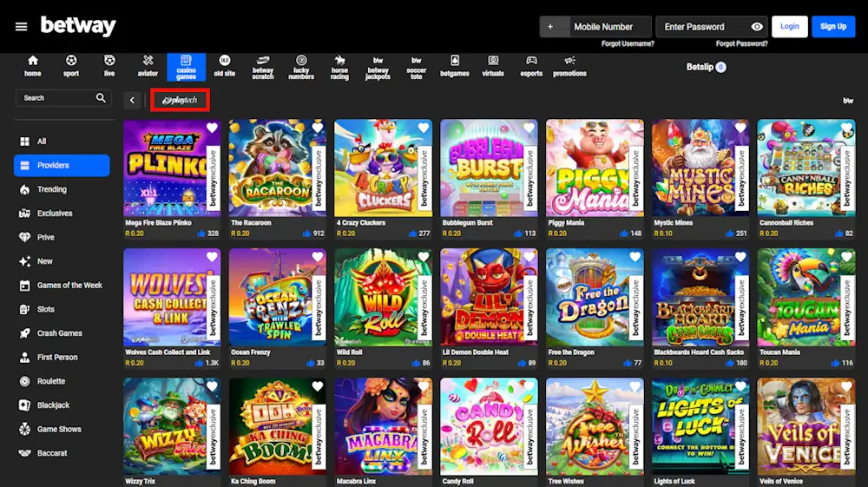Click the back arrow beside Playtech
The image size is (868, 487).
132,100
